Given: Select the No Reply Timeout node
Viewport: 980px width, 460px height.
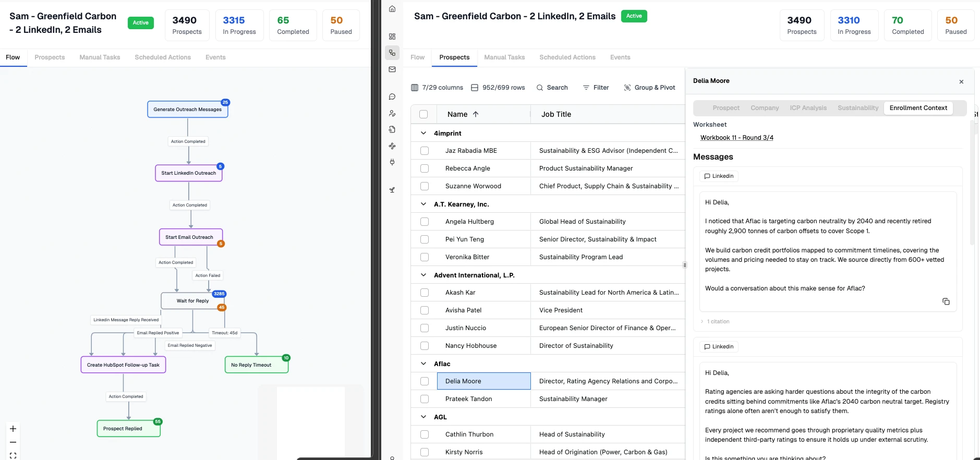Looking at the screenshot, I should click(257, 365).
